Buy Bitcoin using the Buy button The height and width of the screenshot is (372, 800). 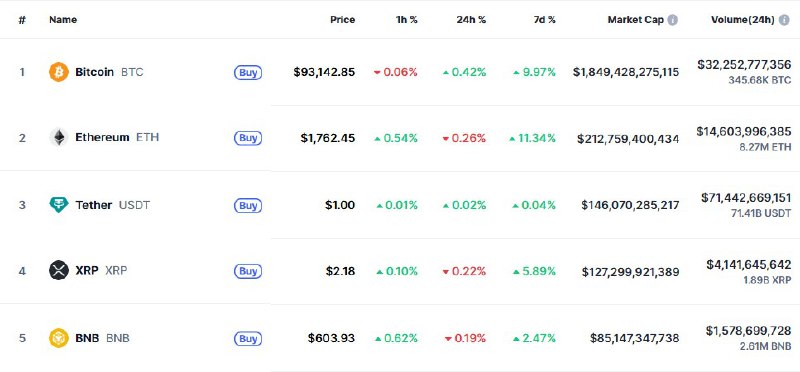pyautogui.click(x=248, y=72)
